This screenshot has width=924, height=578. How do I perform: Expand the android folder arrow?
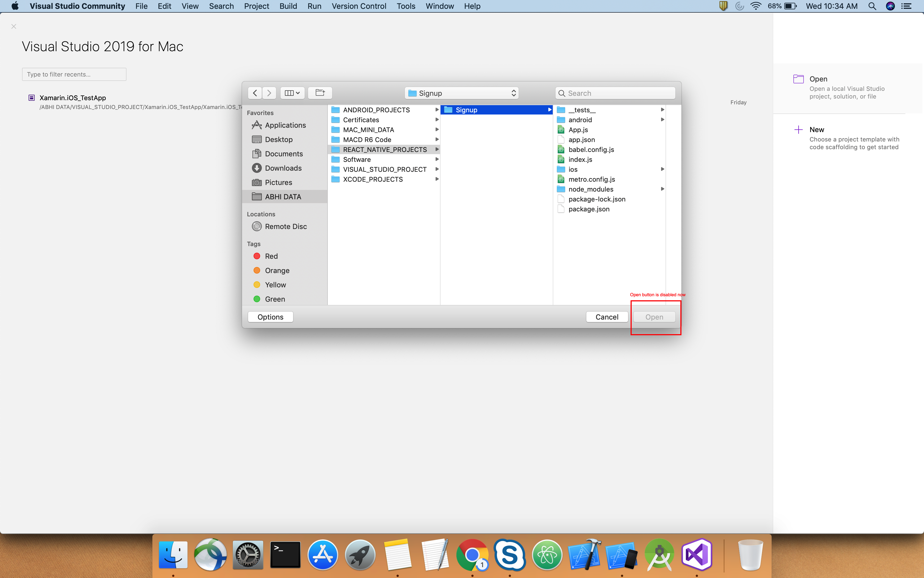[x=662, y=120]
